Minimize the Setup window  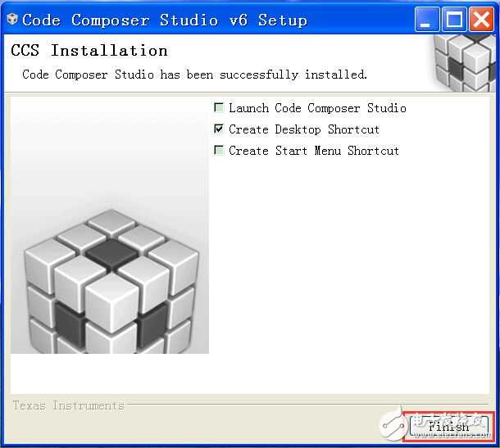(427, 20)
